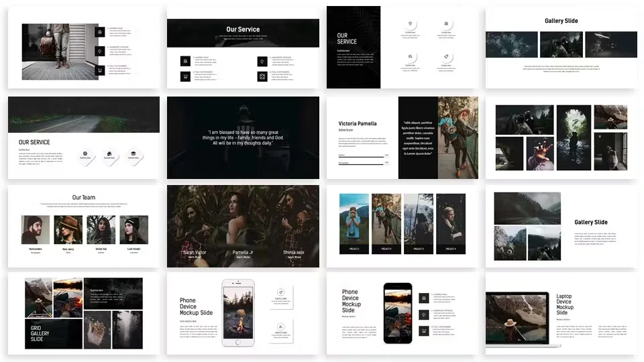This screenshot has width=644, height=362.
Task: Open the PROJECT 2 photo
Action: tap(386, 219)
